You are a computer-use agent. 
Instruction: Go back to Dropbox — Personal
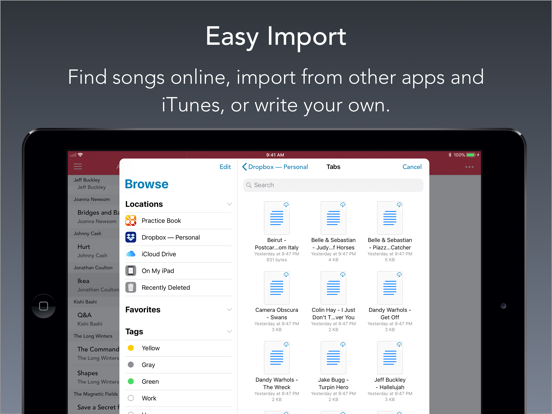(275, 167)
